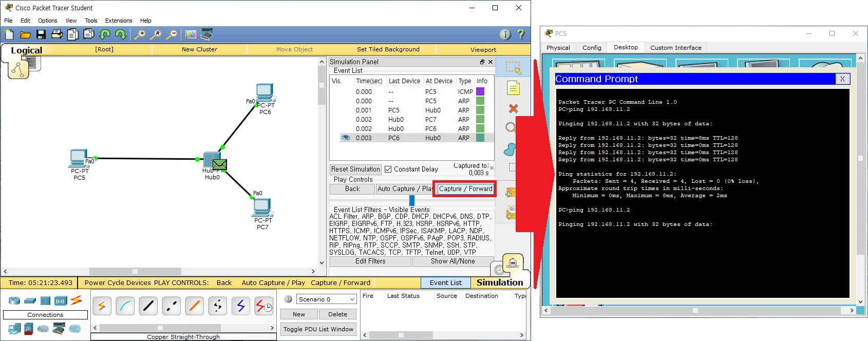Open the Network Information icon
This screenshot has width=868, height=341.
[x=505, y=34]
